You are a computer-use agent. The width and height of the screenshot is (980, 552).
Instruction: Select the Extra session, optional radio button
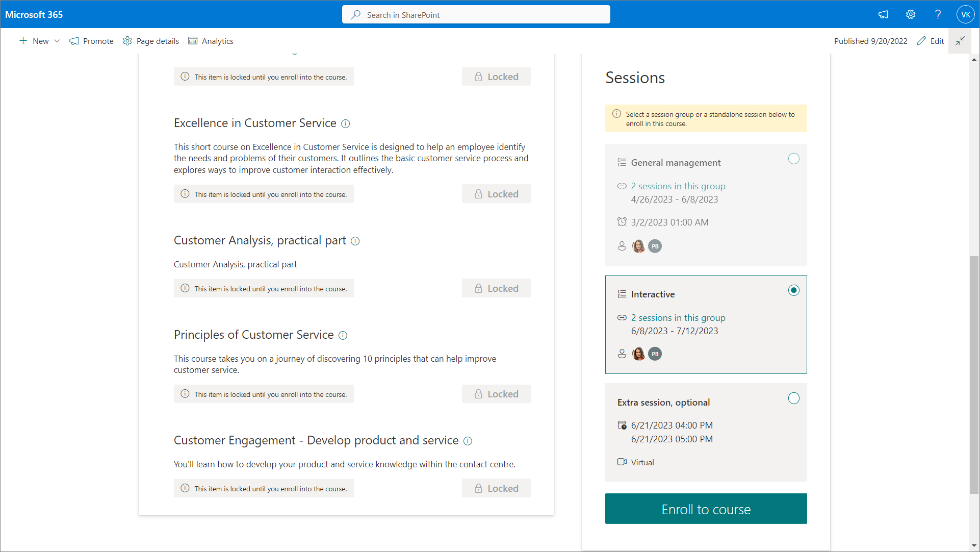click(x=793, y=398)
